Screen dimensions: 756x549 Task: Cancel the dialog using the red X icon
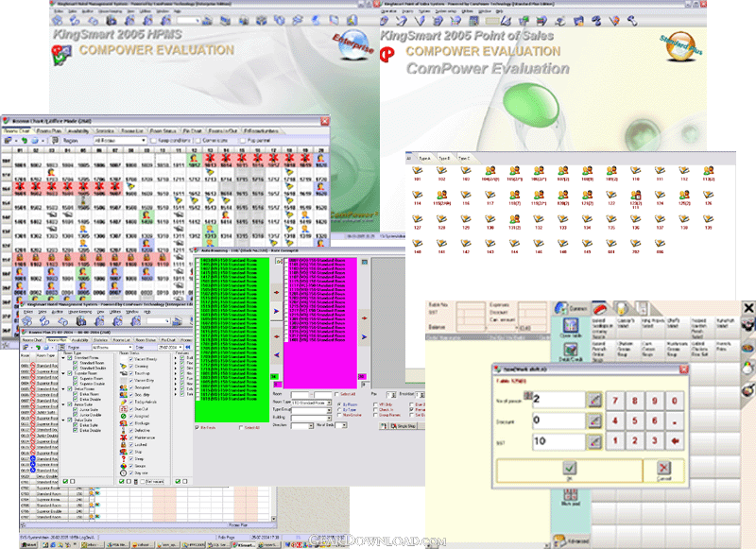[x=663, y=470]
